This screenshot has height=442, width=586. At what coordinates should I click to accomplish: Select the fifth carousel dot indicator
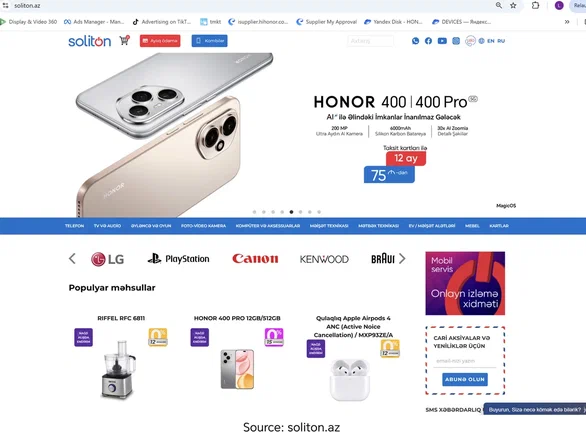pos(292,212)
